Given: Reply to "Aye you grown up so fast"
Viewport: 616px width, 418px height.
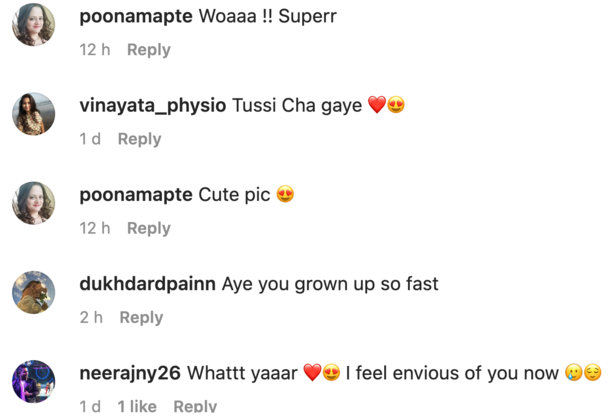Looking at the screenshot, I should click(x=141, y=317).
